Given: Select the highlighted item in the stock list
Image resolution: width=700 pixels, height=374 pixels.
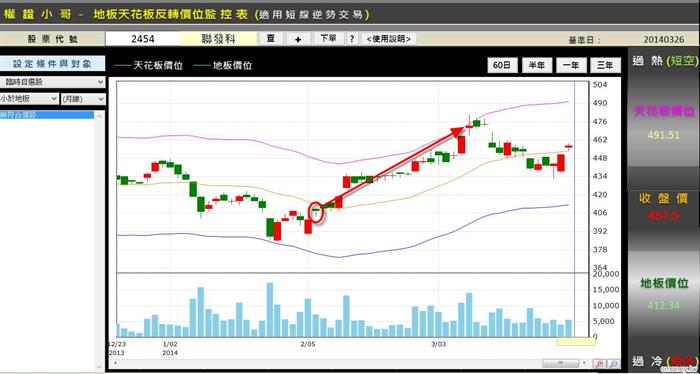Looking at the screenshot, I should (47, 115).
